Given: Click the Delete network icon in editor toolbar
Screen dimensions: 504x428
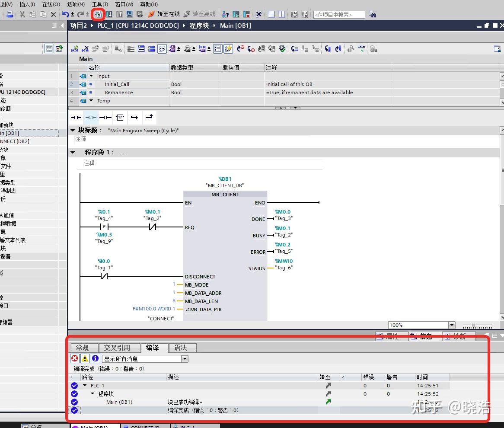Looking at the screenshot, I should [x=85, y=49].
